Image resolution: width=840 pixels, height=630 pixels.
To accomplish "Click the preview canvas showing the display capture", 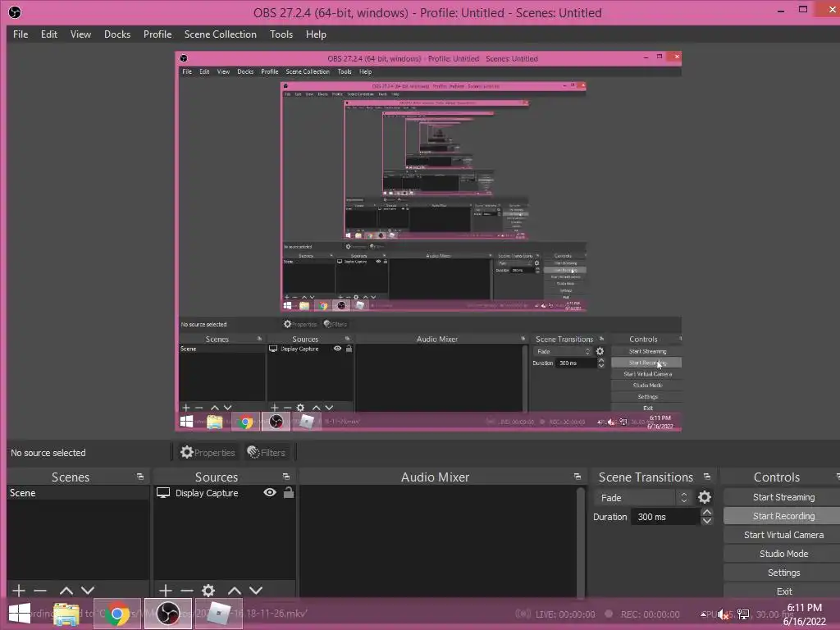I will click(x=428, y=241).
